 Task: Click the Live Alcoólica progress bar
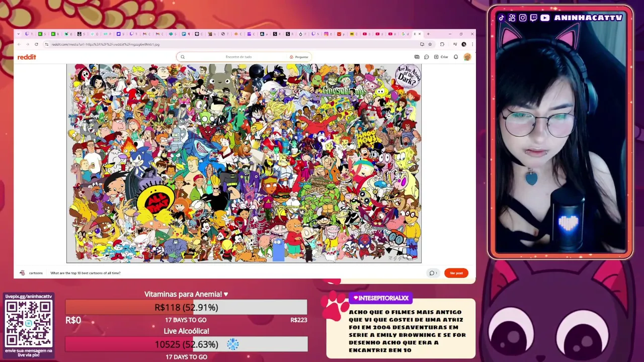click(186, 344)
